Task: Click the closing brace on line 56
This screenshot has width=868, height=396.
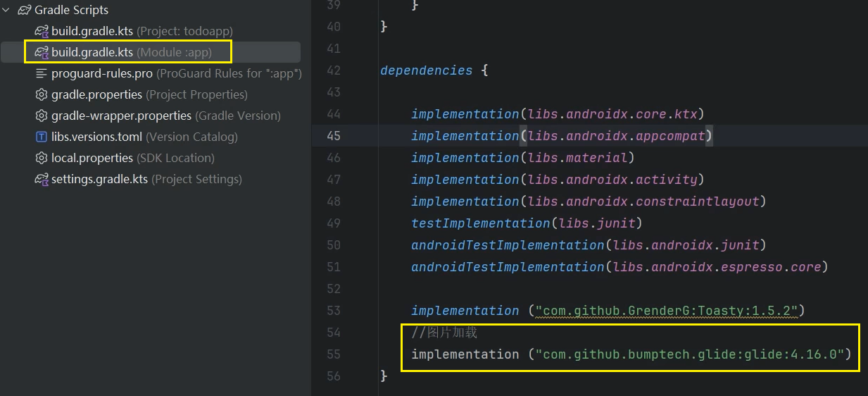Action: pyautogui.click(x=384, y=376)
